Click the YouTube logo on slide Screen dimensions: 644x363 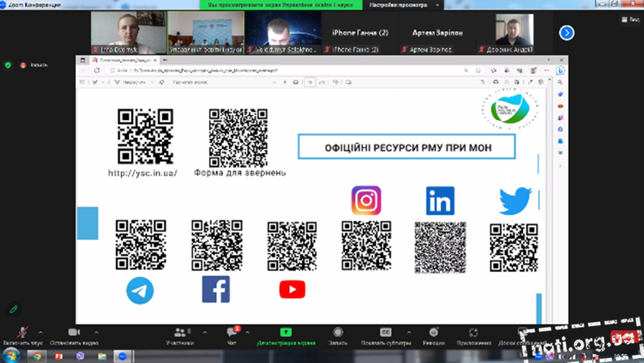[292, 289]
